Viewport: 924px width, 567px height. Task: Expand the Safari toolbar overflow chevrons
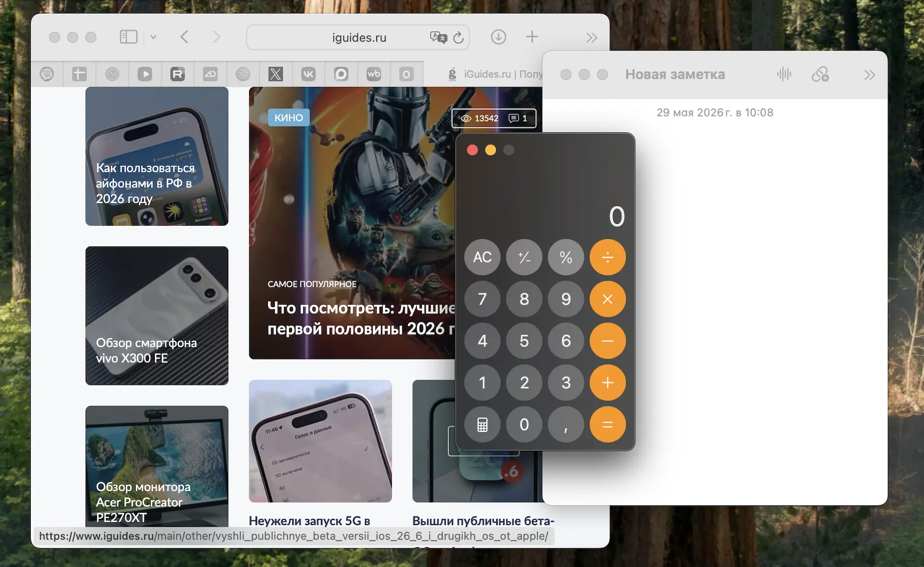tap(591, 38)
